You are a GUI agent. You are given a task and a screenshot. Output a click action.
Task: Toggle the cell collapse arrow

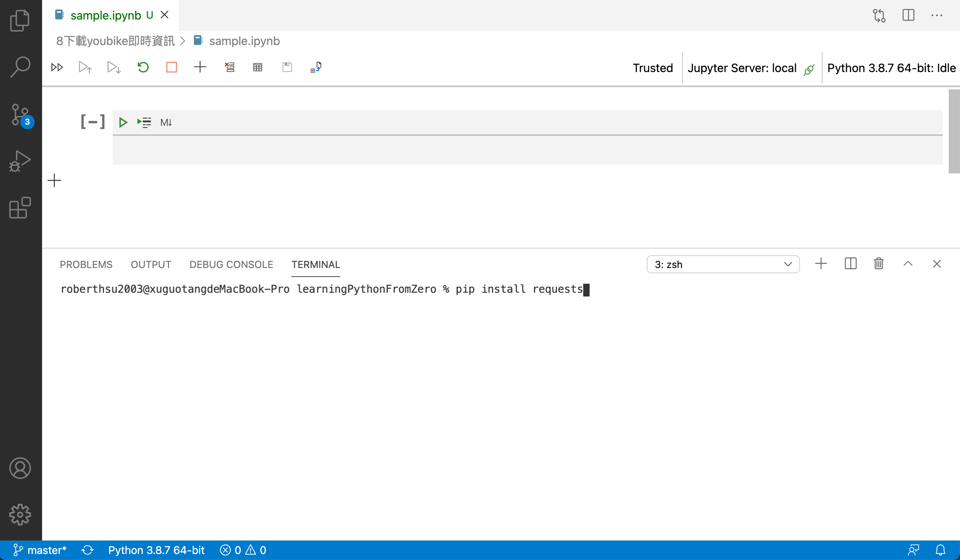pyautogui.click(x=92, y=122)
